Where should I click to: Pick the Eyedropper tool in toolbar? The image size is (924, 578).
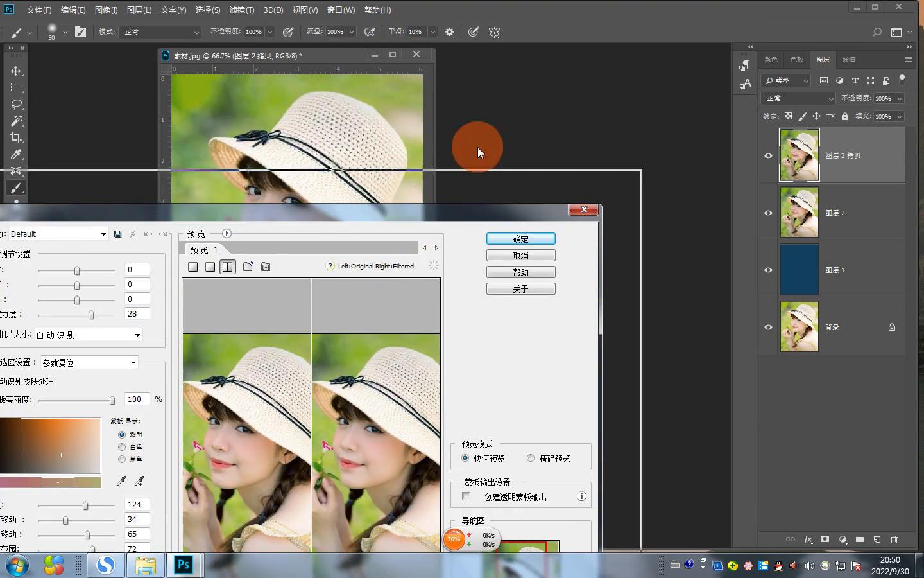[16, 154]
